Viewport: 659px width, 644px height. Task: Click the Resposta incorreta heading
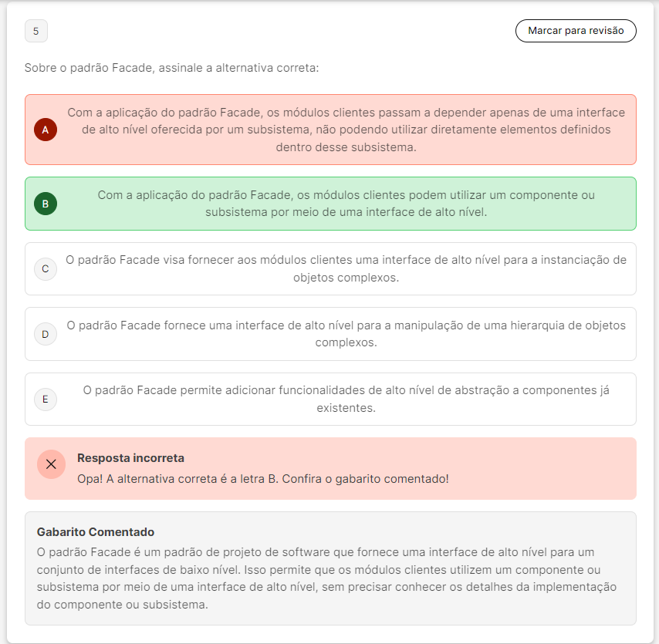point(130,458)
